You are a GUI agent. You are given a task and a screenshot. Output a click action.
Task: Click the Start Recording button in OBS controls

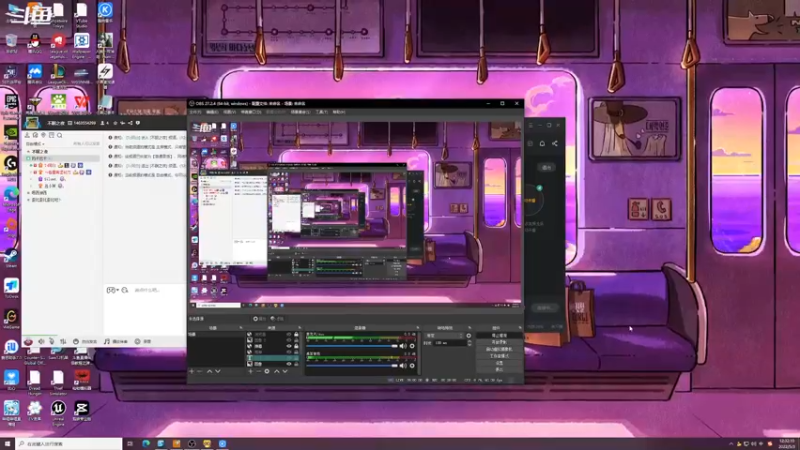[499, 342]
